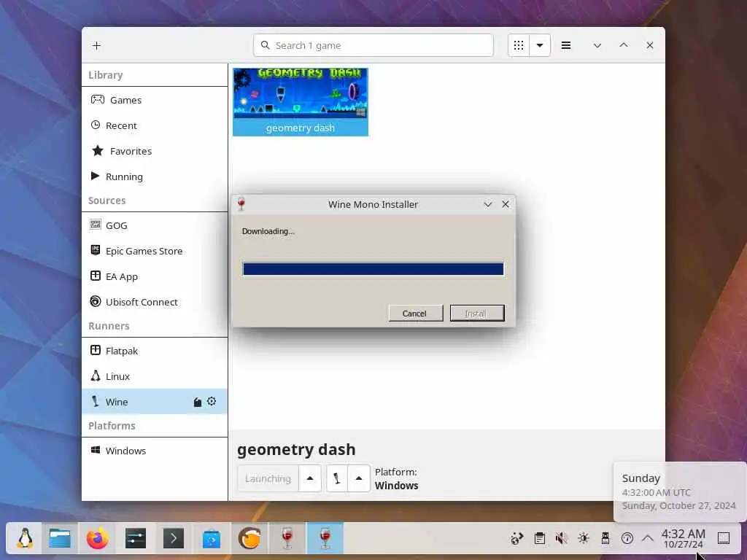
Task: Minimize the Wine Mono Installer dialog
Action: pos(488,204)
